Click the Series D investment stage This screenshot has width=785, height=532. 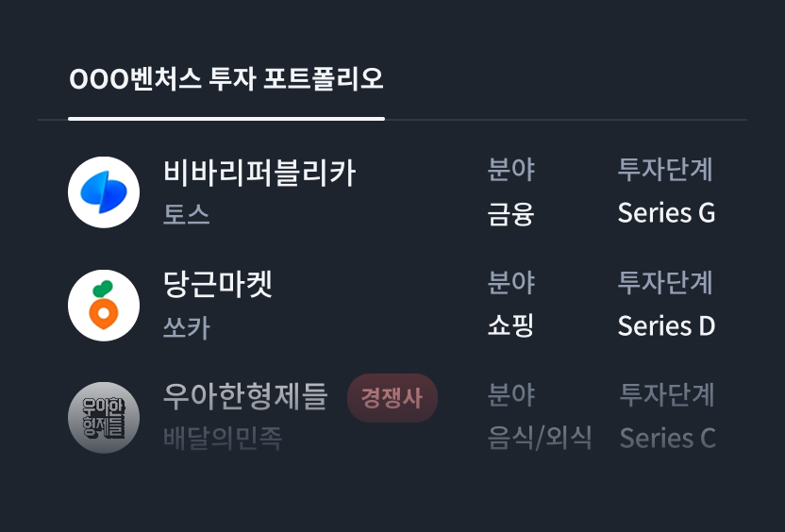click(x=666, y=326)
